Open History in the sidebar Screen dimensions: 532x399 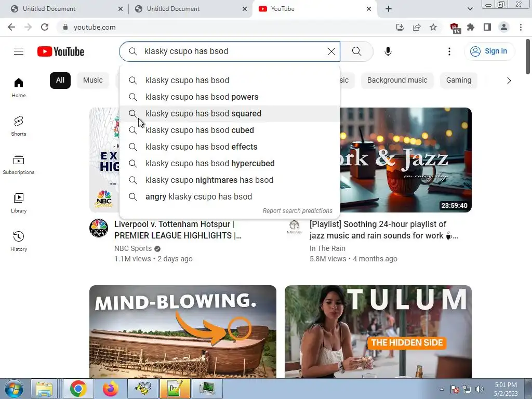pos(19,241)
